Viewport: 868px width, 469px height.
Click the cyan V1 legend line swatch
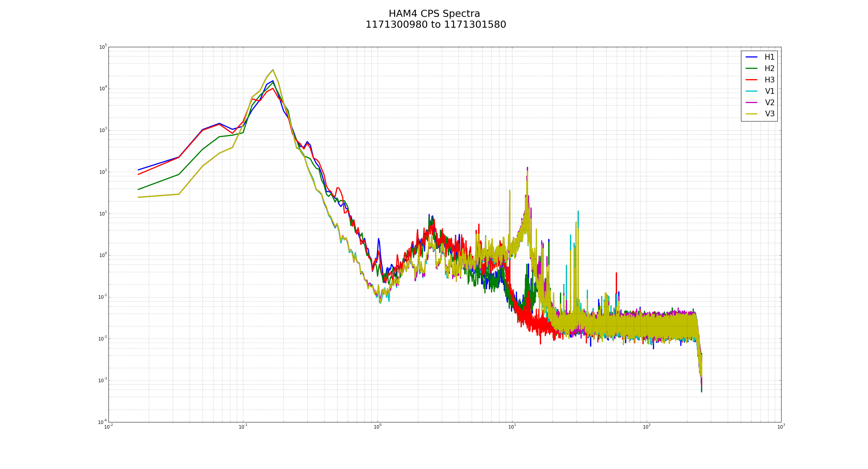(751, 91)
